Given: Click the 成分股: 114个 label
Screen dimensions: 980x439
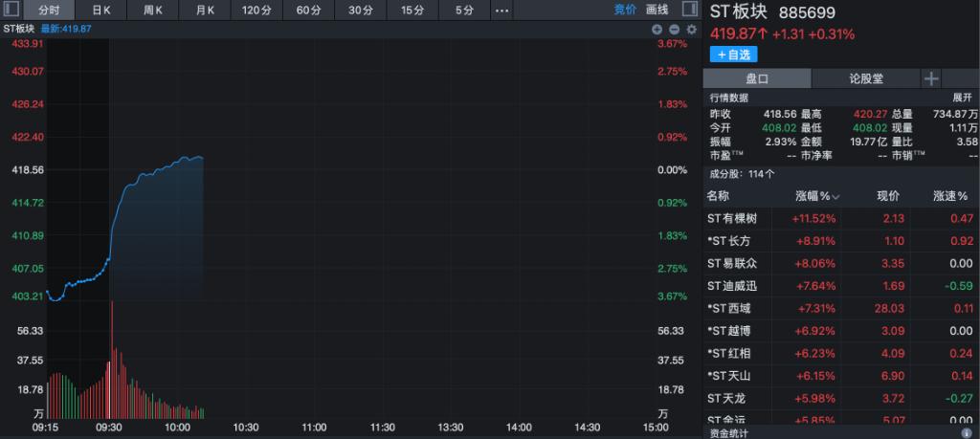Looking at the screenshot, I should pyautogui.click(x=742, y=174).
